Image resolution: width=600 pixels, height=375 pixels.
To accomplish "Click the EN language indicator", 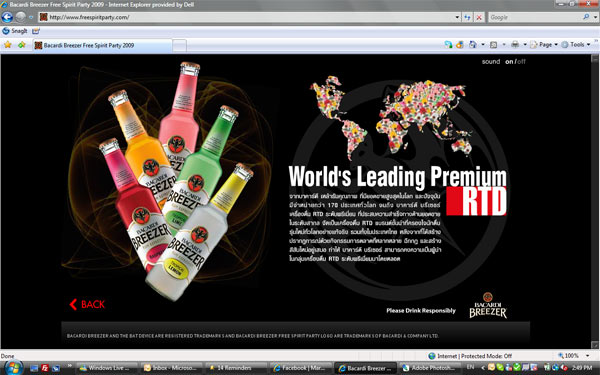I will [470, 367].
